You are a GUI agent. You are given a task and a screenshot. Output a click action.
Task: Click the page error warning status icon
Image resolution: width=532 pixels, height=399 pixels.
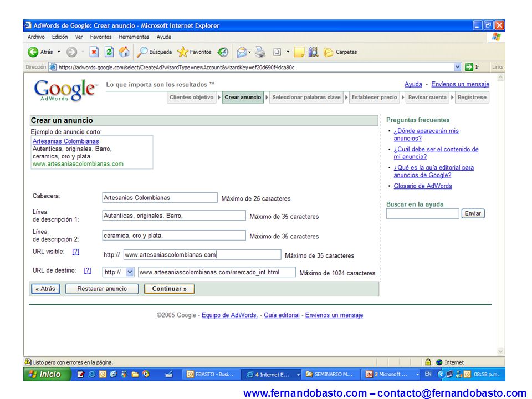tap(28, 362)
